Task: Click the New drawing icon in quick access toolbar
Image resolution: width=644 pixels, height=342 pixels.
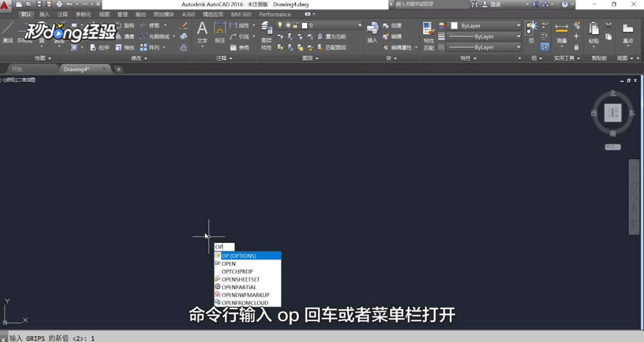Action: tap(19, 4)
